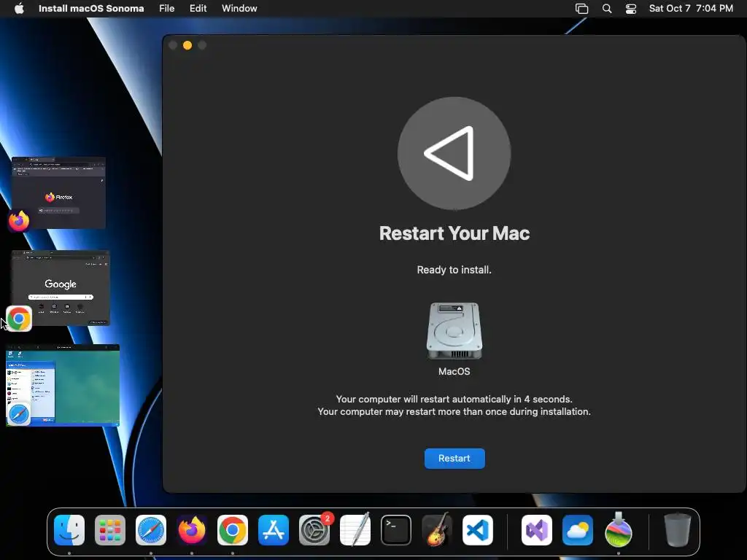This screenshot has width=747, height=560.
Task: Click the MacOS disk label
Action: click(x=454, y=371)
